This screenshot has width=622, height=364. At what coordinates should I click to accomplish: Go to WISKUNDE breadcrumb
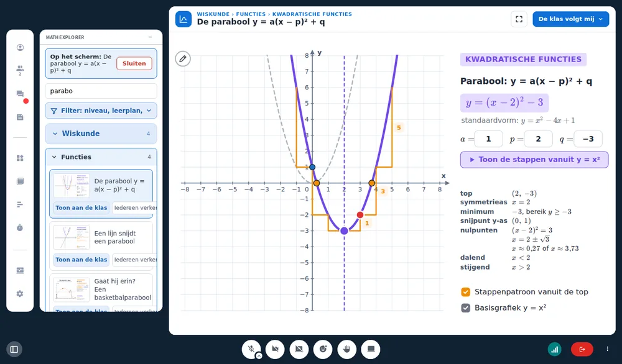tap(213, 14)
